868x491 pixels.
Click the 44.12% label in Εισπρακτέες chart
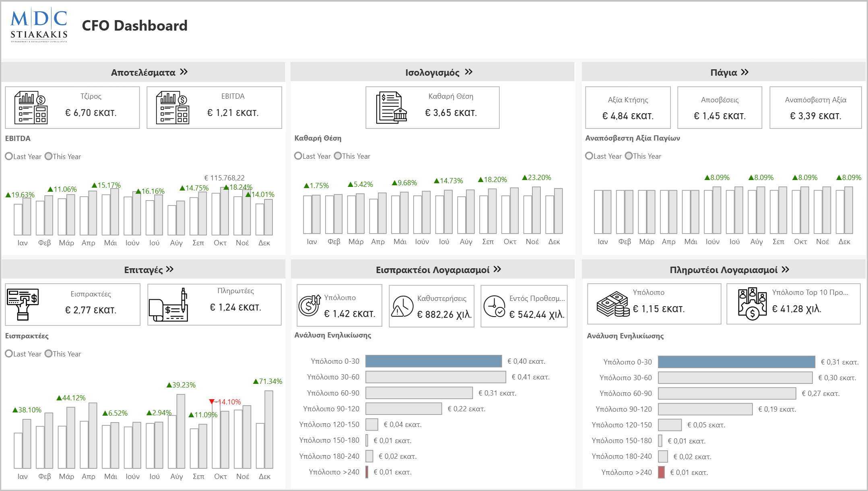(71, 398)
